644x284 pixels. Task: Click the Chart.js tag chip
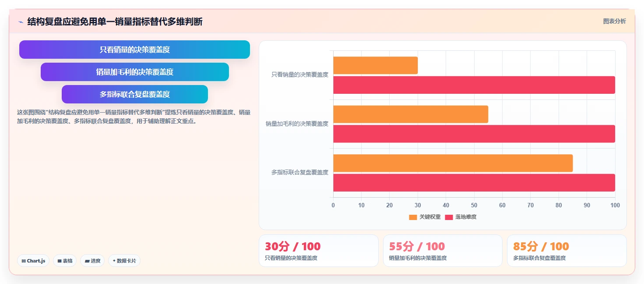[33, 261]
